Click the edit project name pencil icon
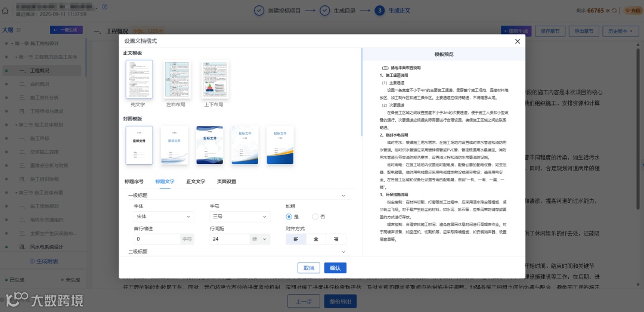 point(105,7)
